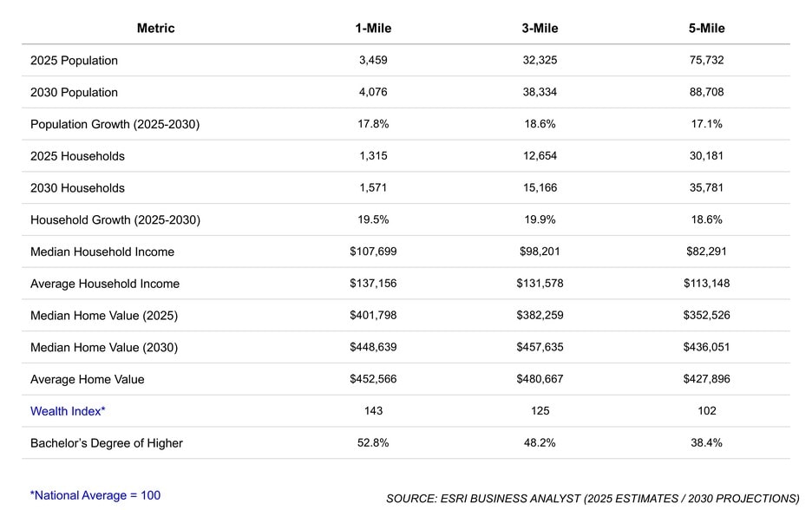Image resolution: width=812 pixels, height=510 pixels.
Task: Click the 2025 Households row label
Action: click(x=78, y=156)
